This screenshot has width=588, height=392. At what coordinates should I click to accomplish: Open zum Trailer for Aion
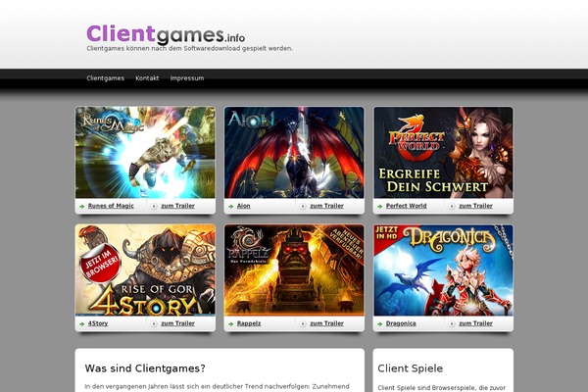point(326,206)
